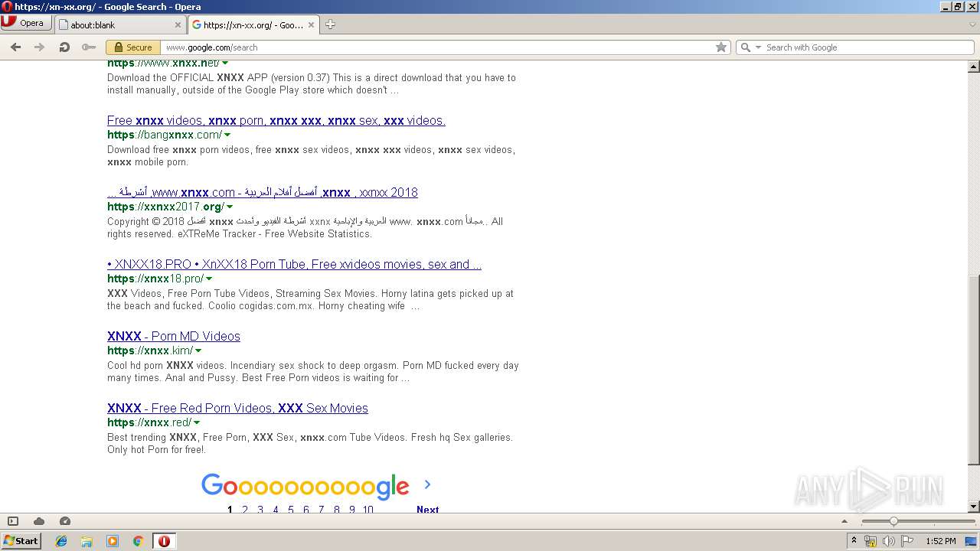This screenshot has height=551, width=980.
Task: Open the password key wand icon
Action: pos(89,47)
